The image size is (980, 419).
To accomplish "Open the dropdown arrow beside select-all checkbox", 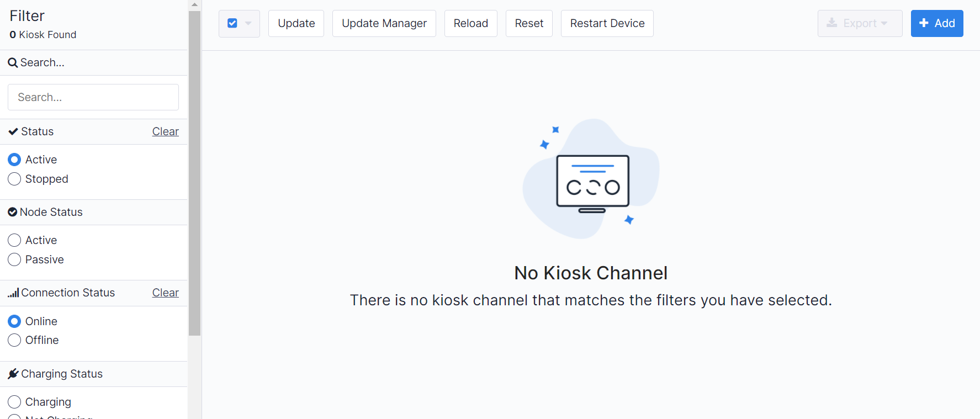I will point(248,23).
